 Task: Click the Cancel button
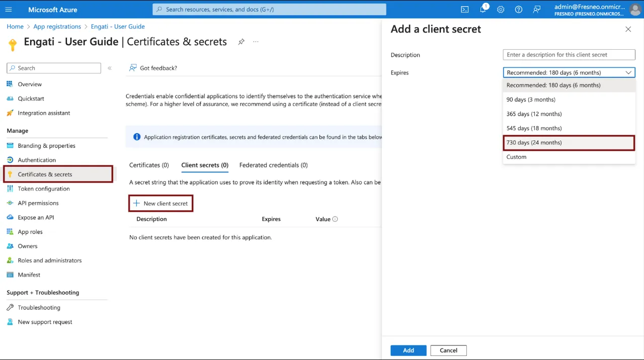pos(448,350)
